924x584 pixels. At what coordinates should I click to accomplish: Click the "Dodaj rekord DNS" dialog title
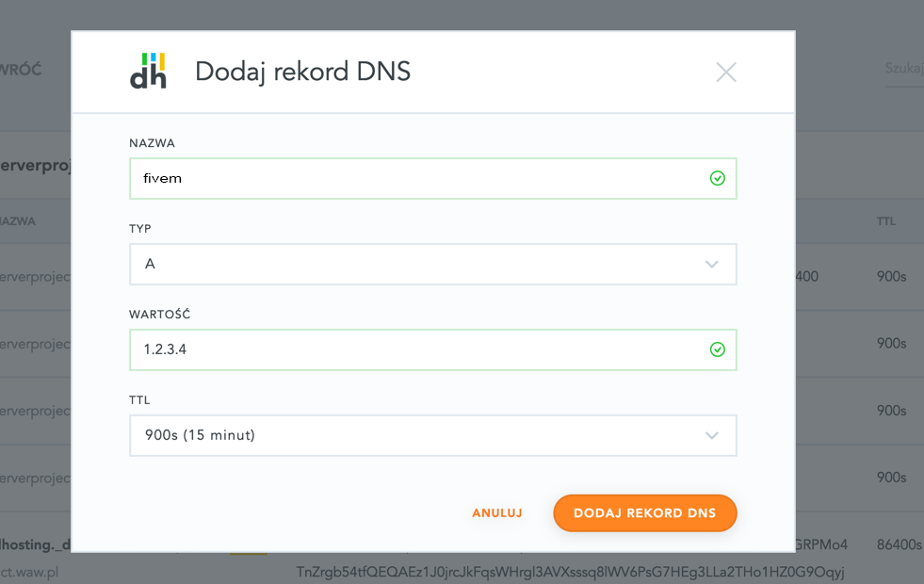pos(302,72)
